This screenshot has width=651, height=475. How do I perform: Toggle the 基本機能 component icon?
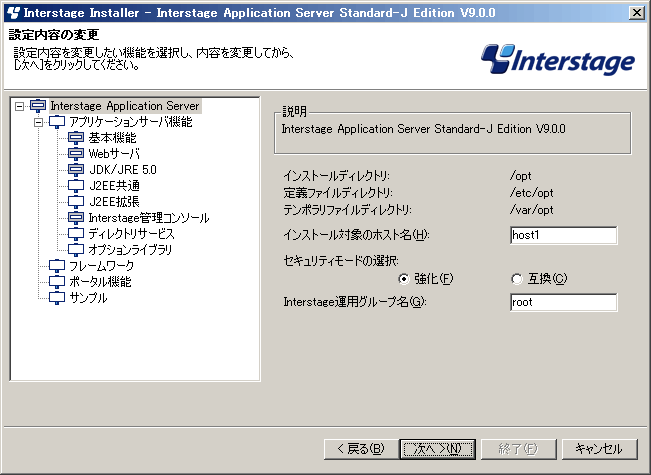click(76, 138)
